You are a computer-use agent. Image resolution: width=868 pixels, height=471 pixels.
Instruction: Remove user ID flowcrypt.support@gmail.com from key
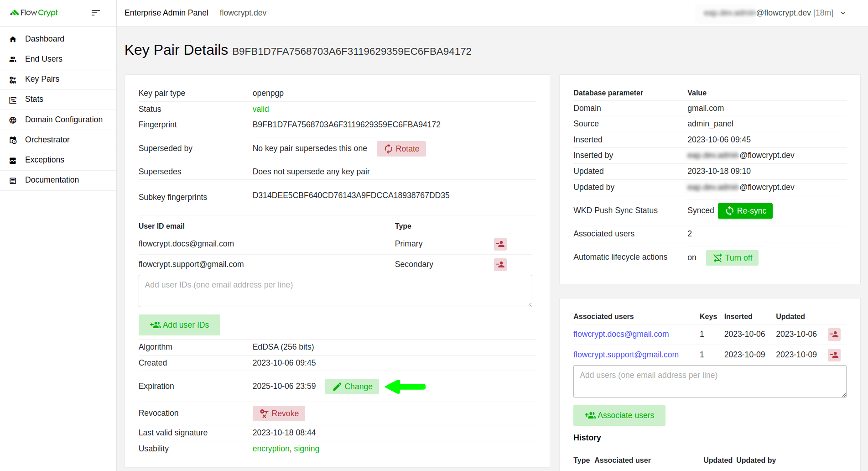(500, 265)
